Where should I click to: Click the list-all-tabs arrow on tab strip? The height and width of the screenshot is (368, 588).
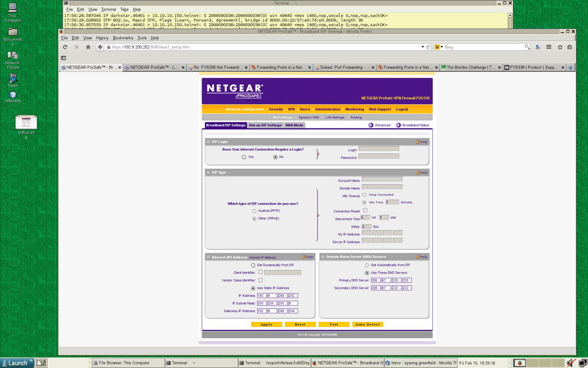tap(570, 67)
